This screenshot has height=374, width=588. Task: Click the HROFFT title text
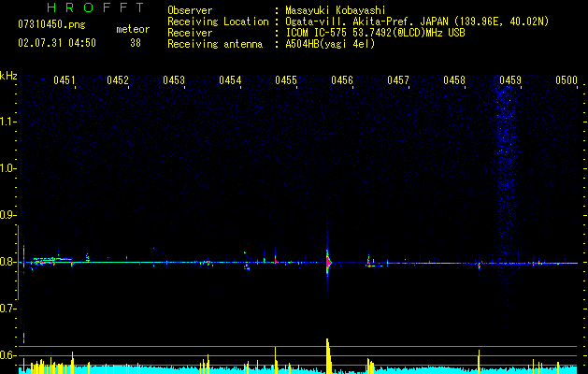[96, 7]
